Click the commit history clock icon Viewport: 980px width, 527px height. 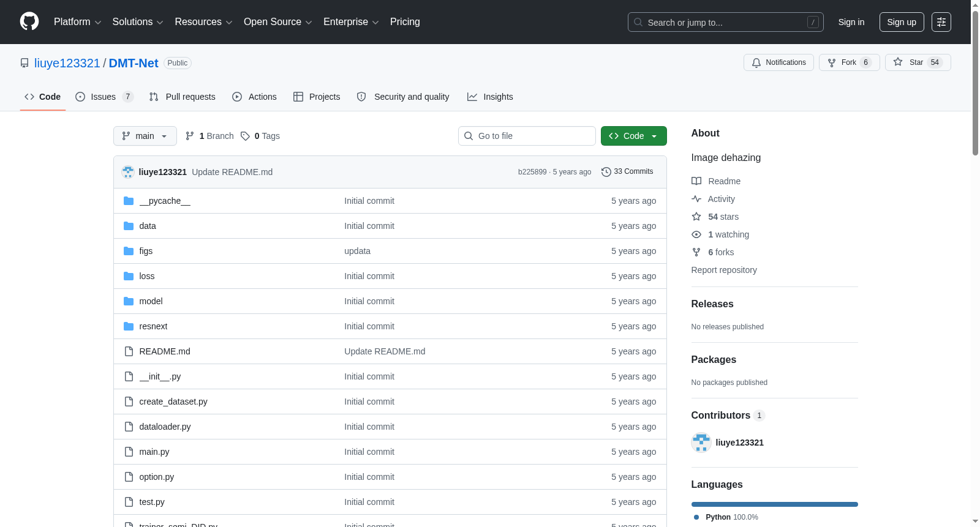606,172
